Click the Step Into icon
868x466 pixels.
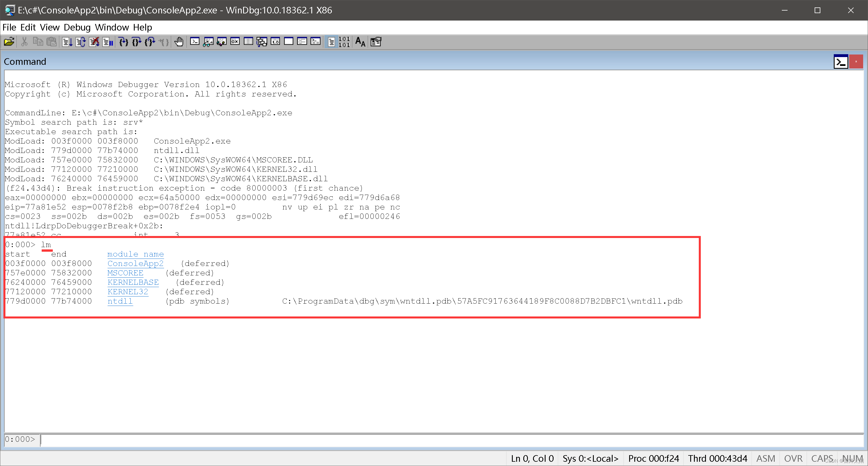pos(123,41)
